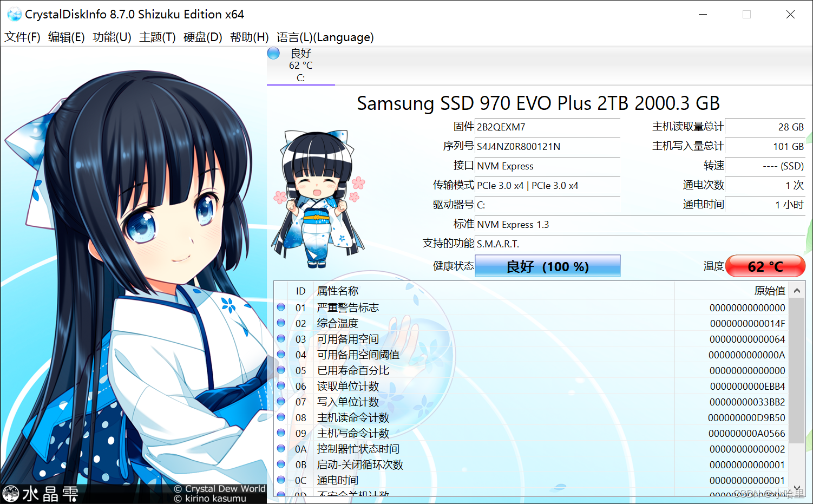Screen dimensions: 813x504
Task: Open the 语言(L)(Language) menu
Action: pos(325,37)
